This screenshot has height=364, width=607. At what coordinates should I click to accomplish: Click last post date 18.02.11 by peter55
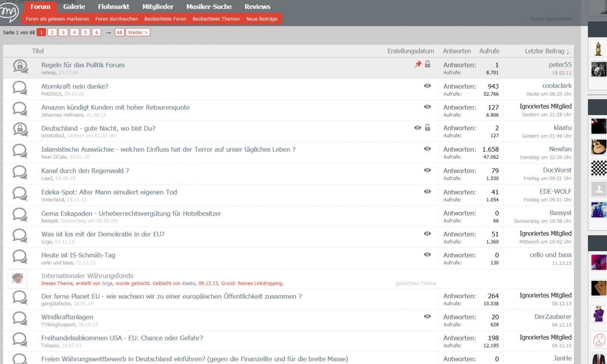tap(562, 73)
